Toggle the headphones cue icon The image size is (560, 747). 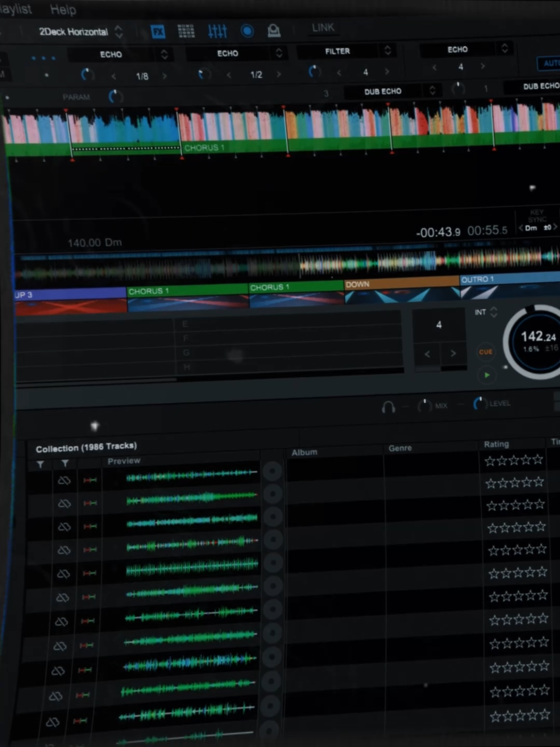[x=388, y=407]
